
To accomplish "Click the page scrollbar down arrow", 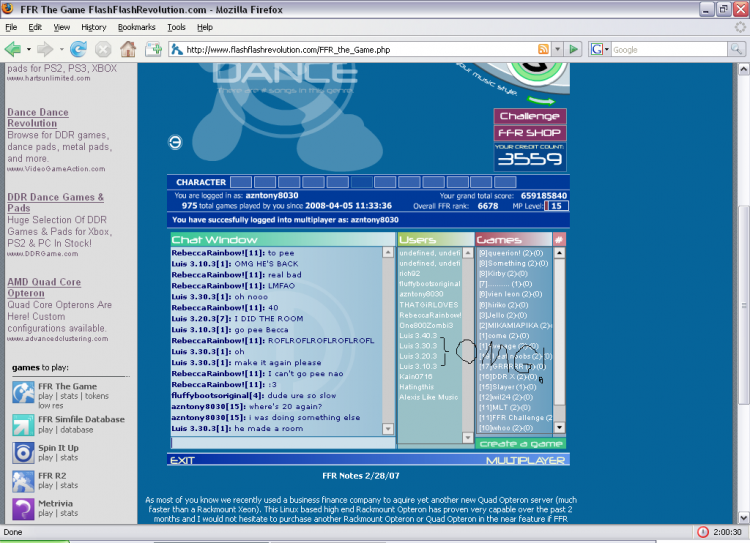I will (x=743, y=517).
